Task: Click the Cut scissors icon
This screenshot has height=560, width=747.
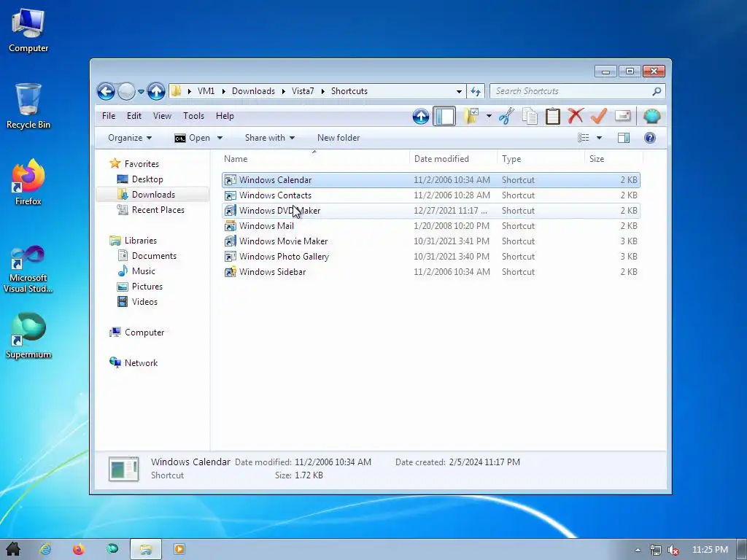Action: 506,116
